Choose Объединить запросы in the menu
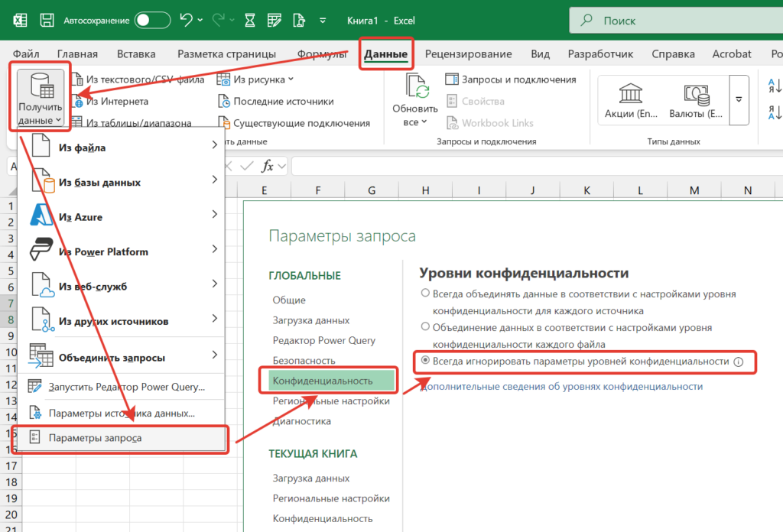Image resolution: width=783 pixels, height=532 pixels. point(122,356)
